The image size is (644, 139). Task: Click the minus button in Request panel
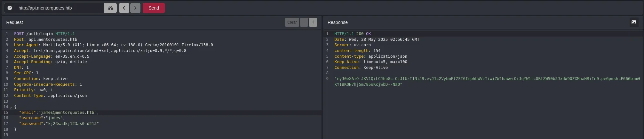coord(304,22)
